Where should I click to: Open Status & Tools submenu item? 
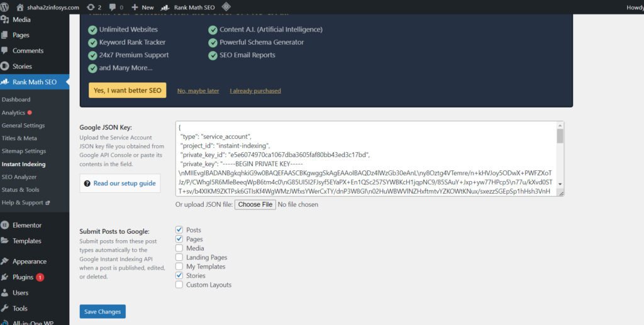coord(21,190)
